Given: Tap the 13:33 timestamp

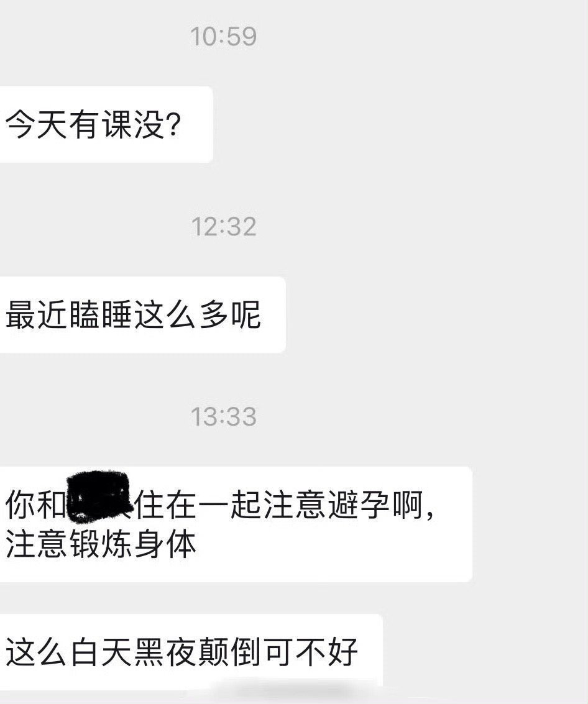Looking at the screenshot, I should 223,417.
